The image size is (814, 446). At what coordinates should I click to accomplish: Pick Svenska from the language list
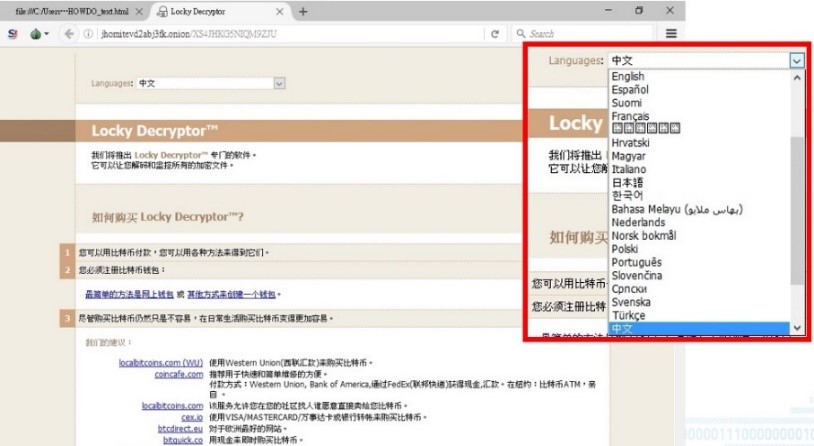(631, 301)
